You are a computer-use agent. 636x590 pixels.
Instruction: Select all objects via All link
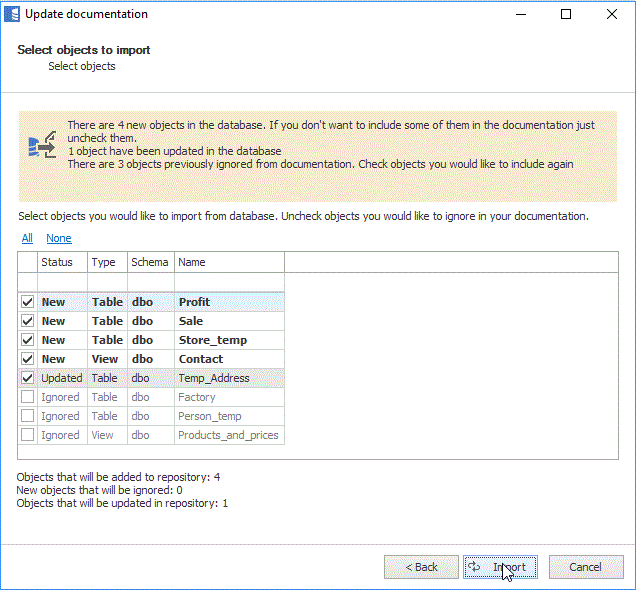point(27,238)
